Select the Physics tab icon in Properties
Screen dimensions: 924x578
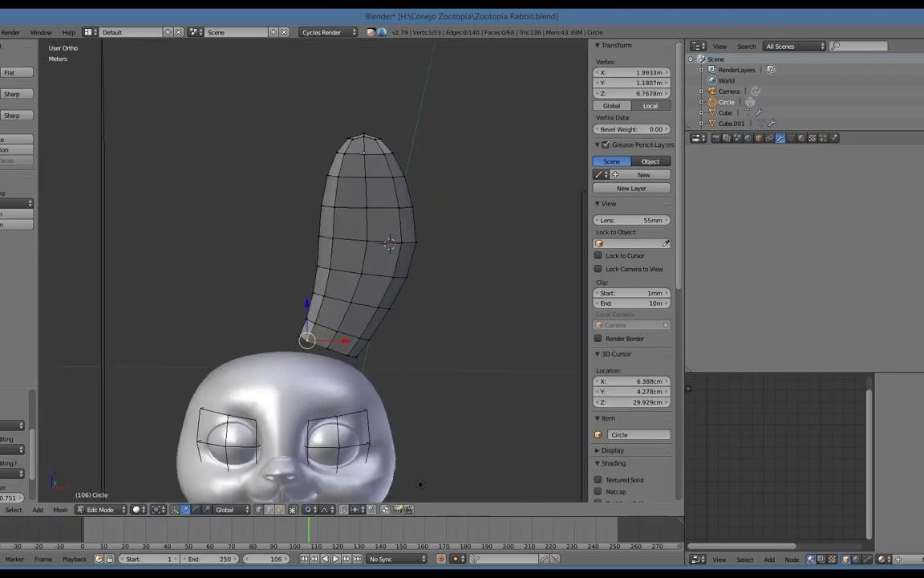(833, 137)
